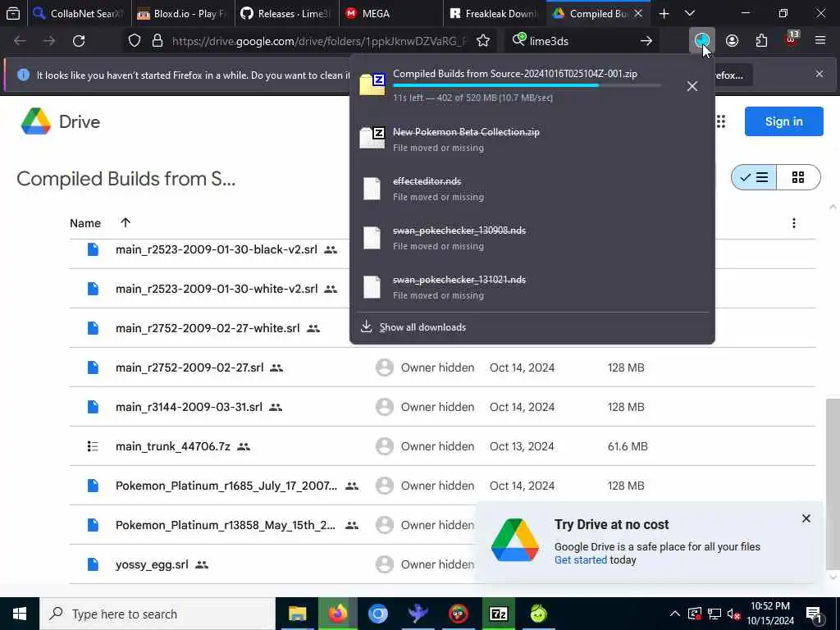Switch to CollabNet SearXNG tab
This screenshot has height=630, width=840.
click(78, 13)
